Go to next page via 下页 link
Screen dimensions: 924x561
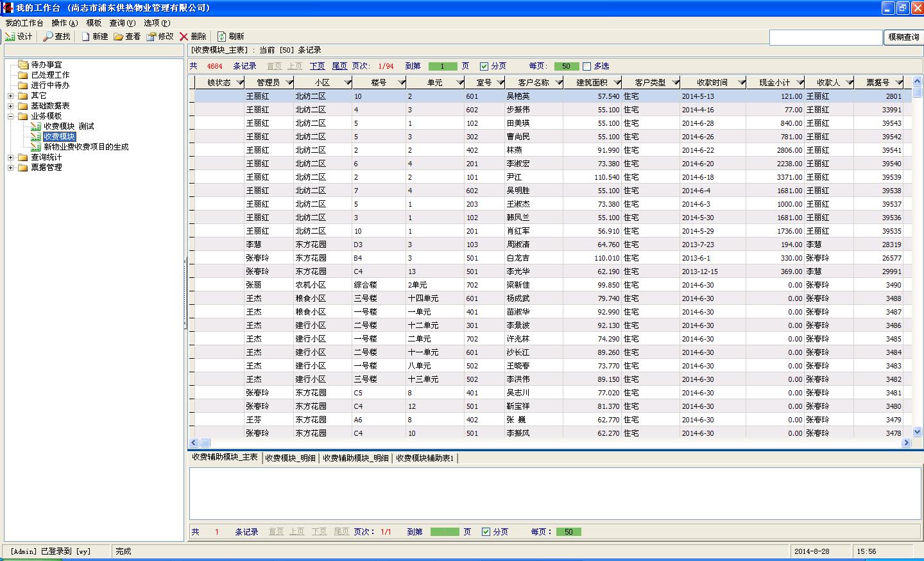click(318, 66)
